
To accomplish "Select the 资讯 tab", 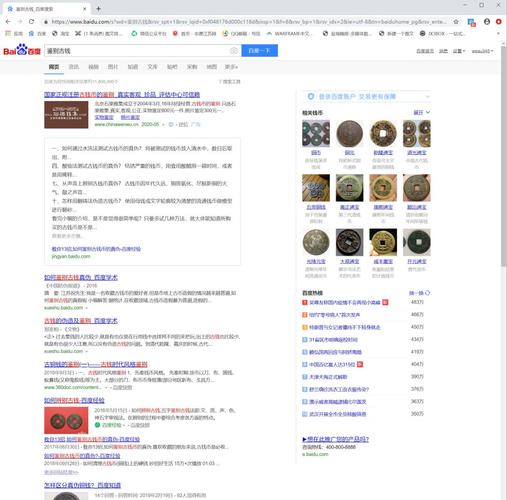I will tap(74, 67).
